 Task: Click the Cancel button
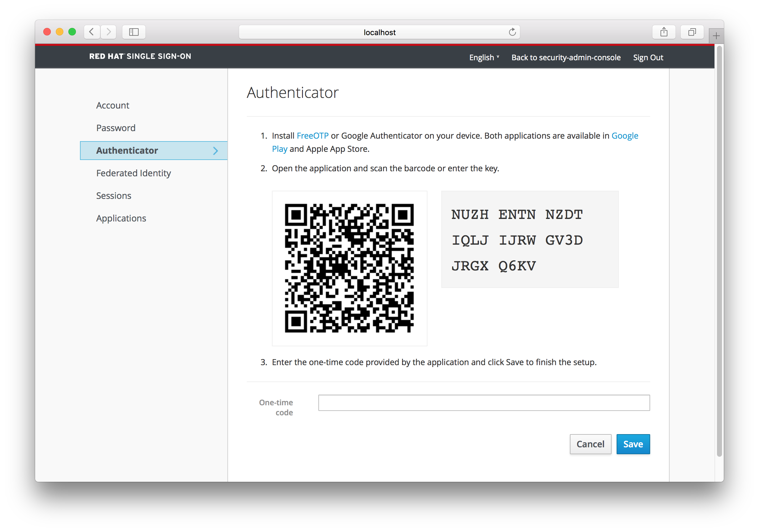pyautogui.click(x=590, y=444)
